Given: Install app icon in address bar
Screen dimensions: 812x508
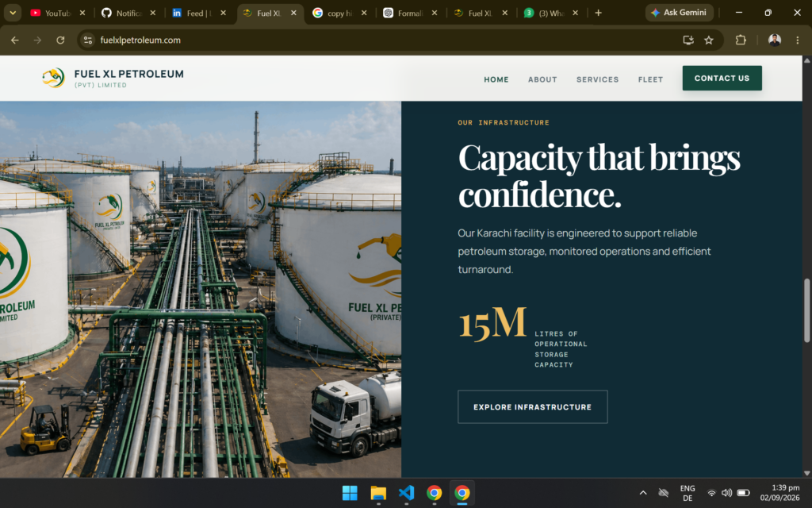Looking at the screenshot, I should coord(688,40).
